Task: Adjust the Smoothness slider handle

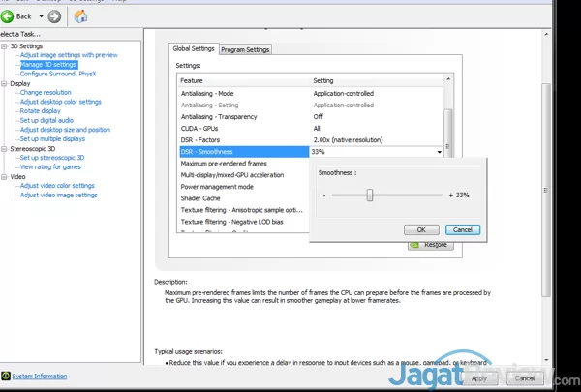Action: (369, 195)
